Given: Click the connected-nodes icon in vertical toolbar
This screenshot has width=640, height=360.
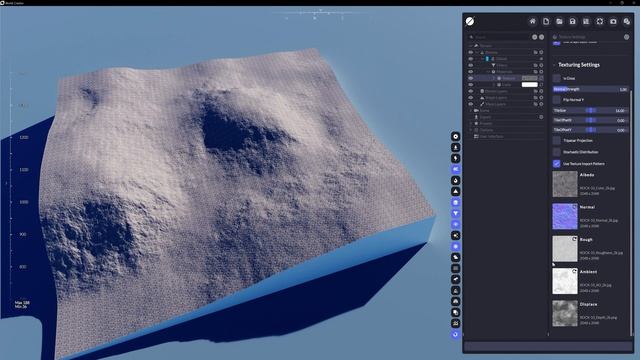Looking at the screenshot, I should (456, 236).
